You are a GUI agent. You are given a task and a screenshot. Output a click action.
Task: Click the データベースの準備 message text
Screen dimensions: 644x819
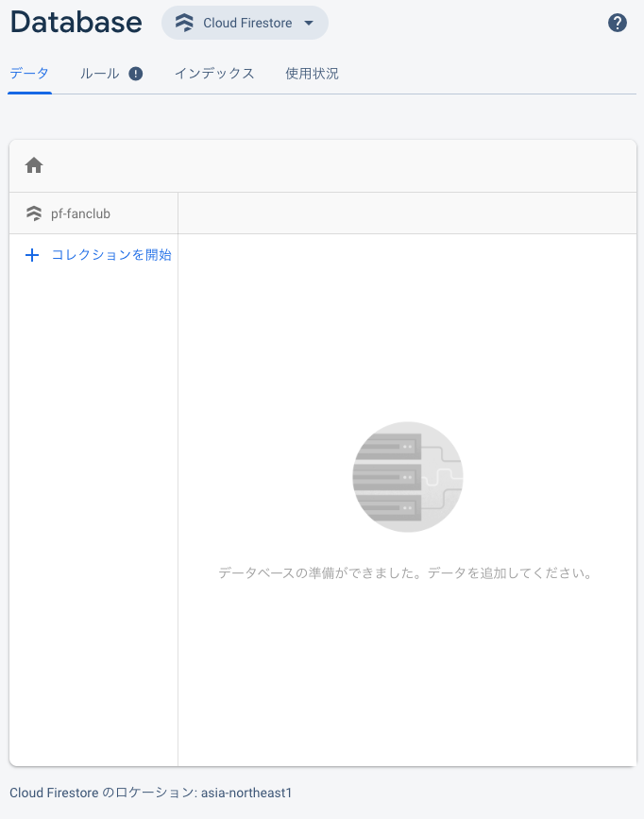408,573
